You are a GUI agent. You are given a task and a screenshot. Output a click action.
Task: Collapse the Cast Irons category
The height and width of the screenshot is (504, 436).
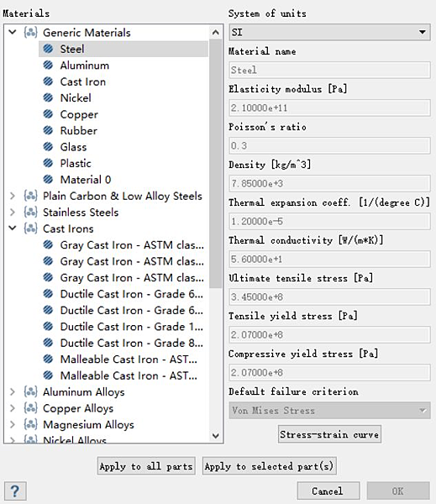tap(13, 228)
